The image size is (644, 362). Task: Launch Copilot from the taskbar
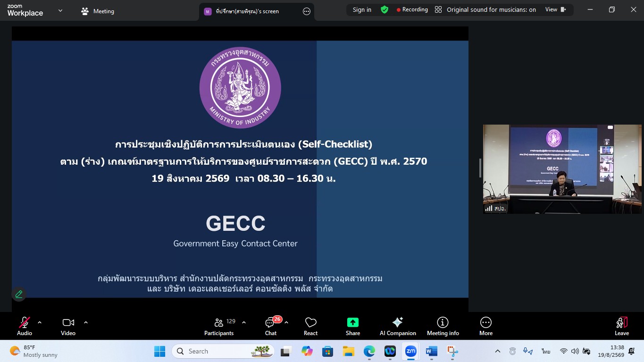(x=307, y=351)
